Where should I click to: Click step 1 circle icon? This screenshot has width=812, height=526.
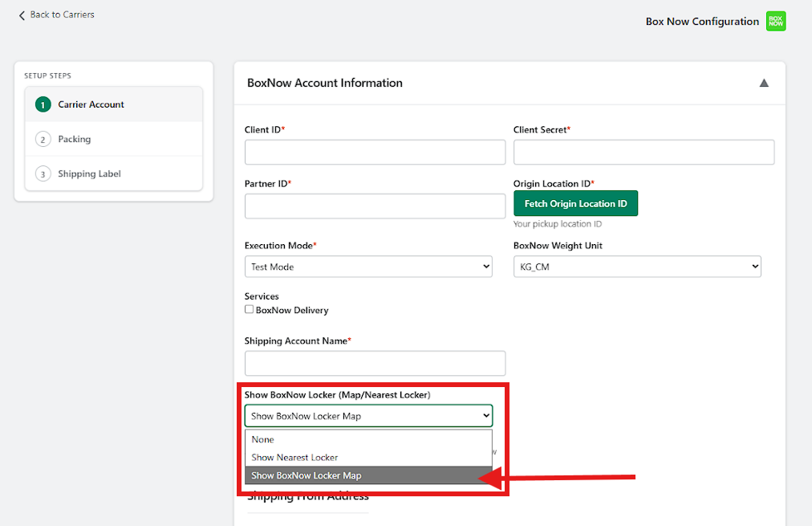pos(43,105)
